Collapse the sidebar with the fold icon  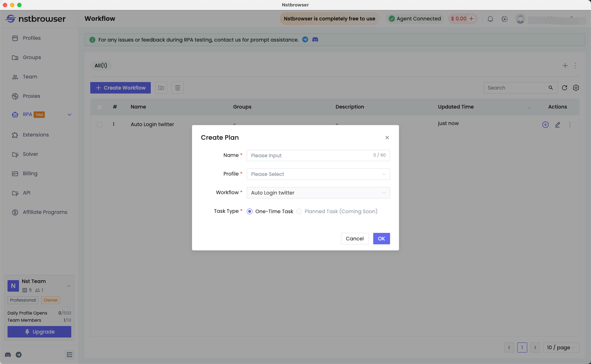(x=69, y=355)
